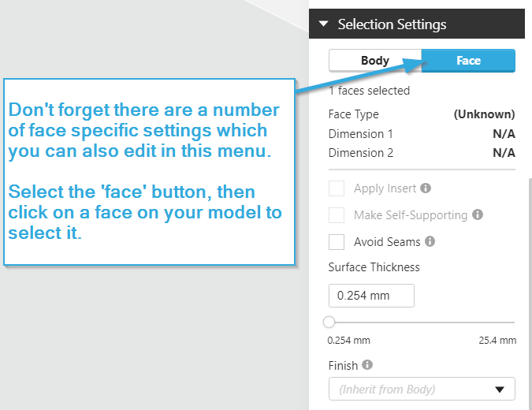Click the Dimension 2 N/A value
The image size is (532, 410).
(504, 153)
